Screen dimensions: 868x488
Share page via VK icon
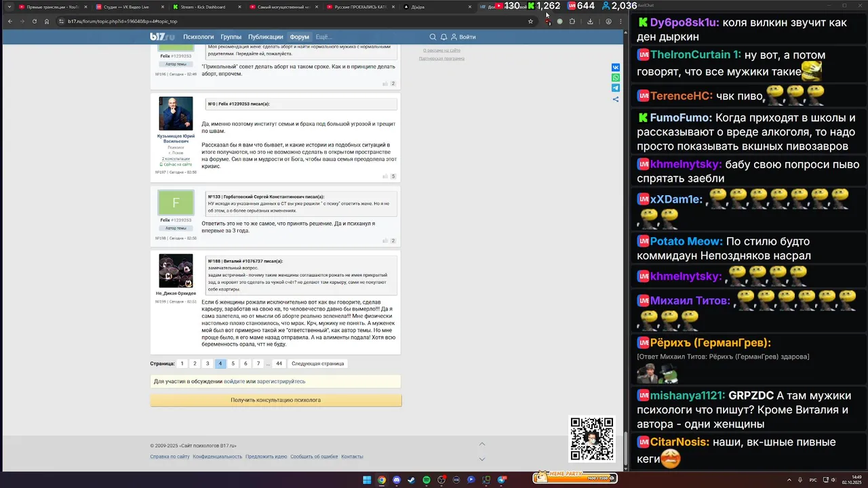pyautogui.click(x=616, y=68)
